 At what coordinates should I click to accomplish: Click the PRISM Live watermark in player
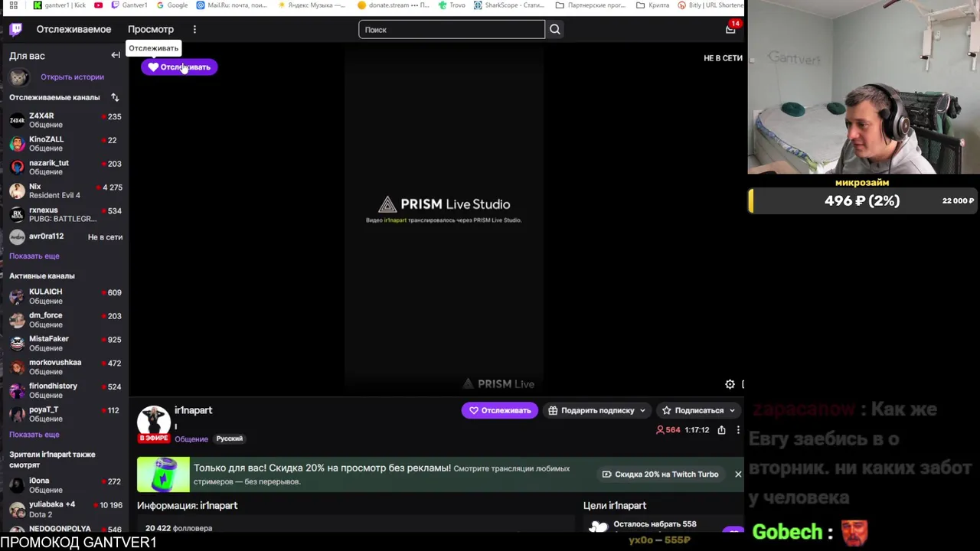(498, 384)
